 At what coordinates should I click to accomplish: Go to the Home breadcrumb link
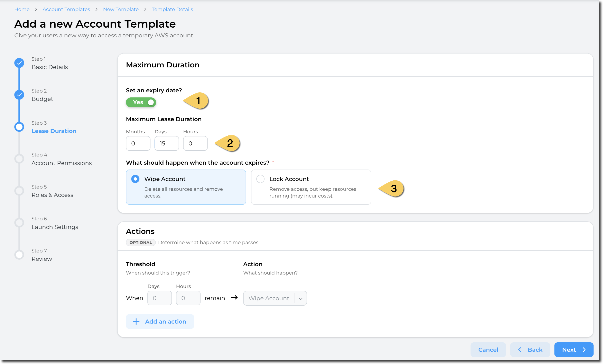coord(22,9)
